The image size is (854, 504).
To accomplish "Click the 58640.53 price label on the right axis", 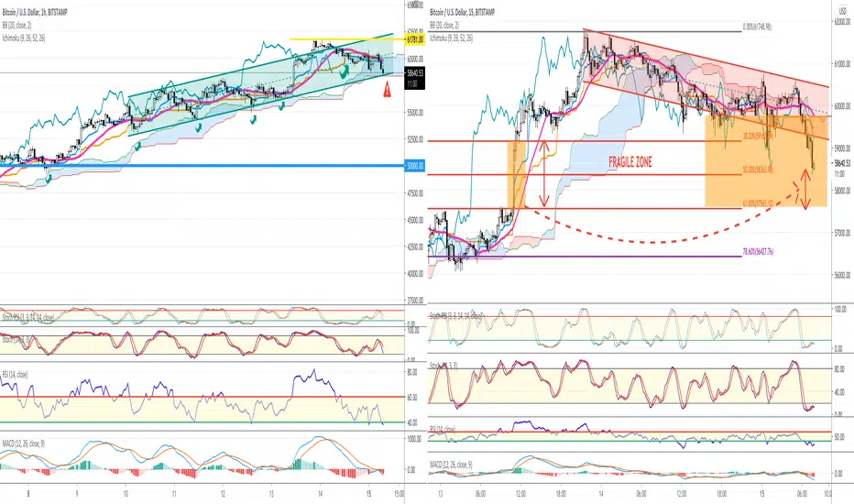I will pos(842,162).
